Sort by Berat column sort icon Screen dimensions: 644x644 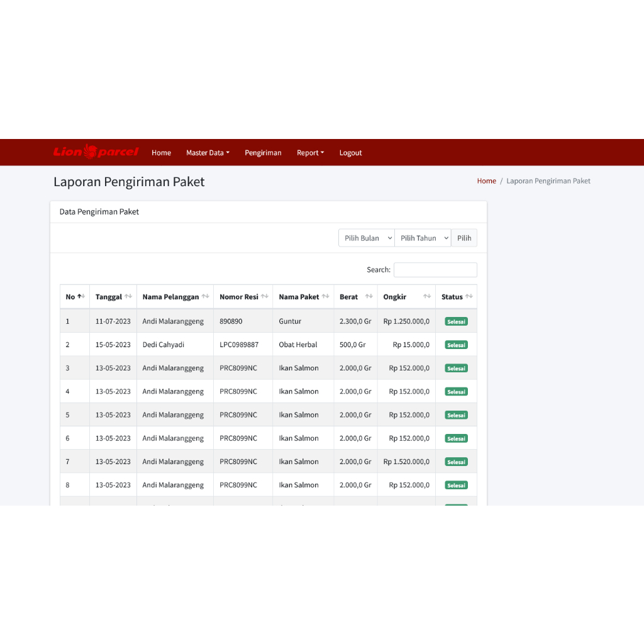(x=369, y=297)
